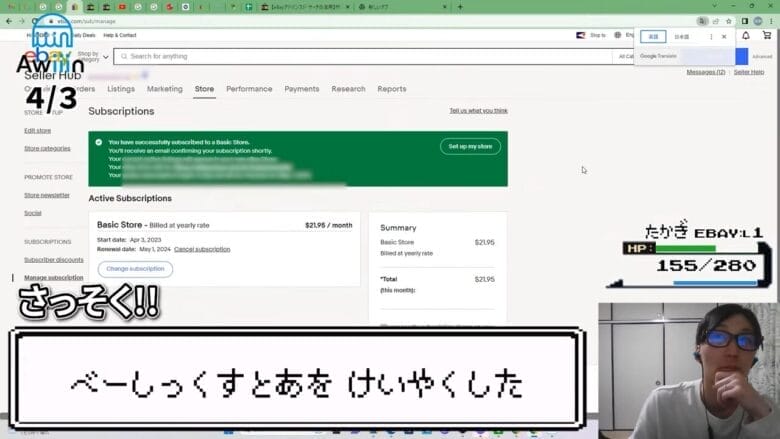Open Subscriber discounts in sidebar
This screenshot has height=439, width=780.
(54, 260)
